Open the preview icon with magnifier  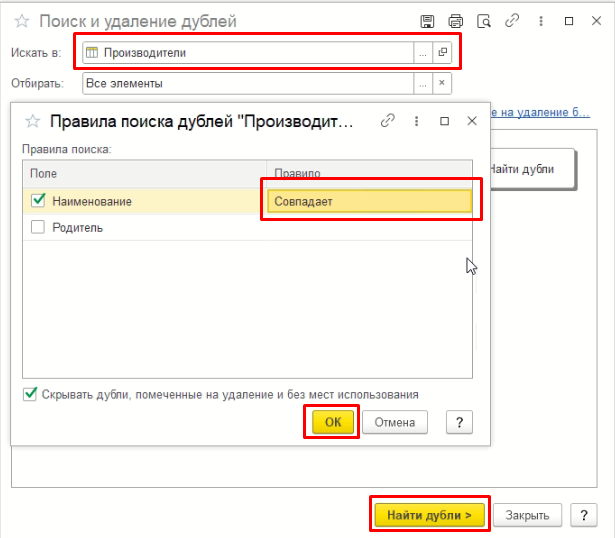pos(484,21)
